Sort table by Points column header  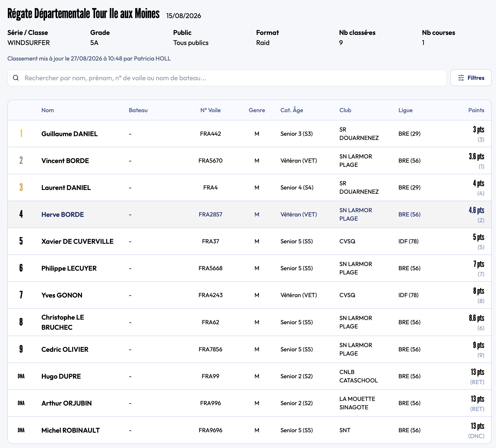476,110
